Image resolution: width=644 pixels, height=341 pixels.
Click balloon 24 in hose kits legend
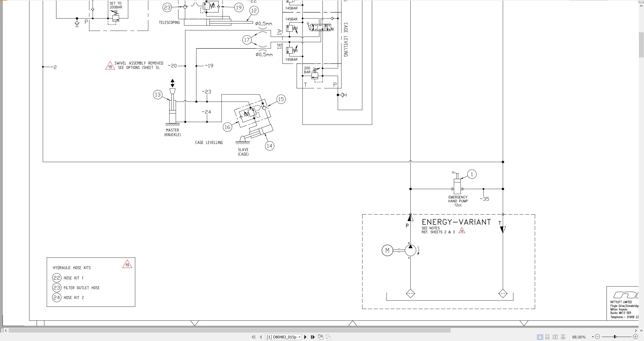pyautogui.click(x=57, y=297)
